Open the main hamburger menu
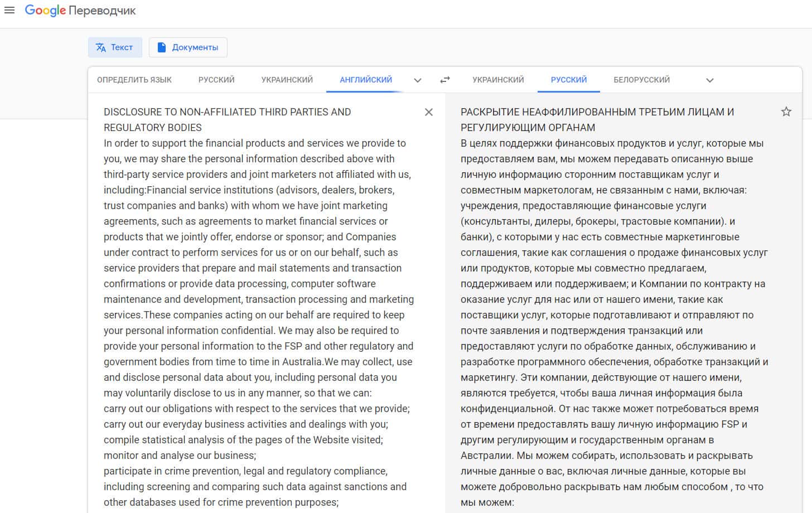The image size is (812, 513). click(x=9, y=10)
